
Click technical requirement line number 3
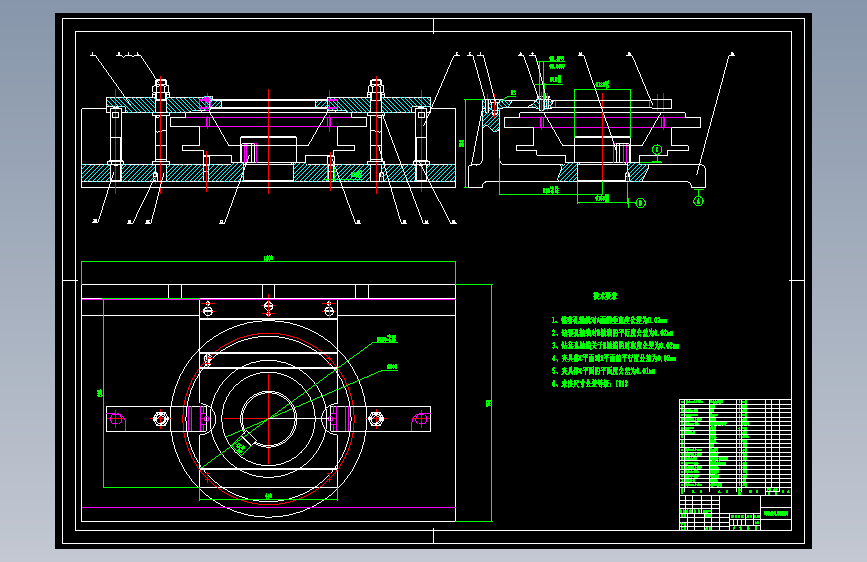click(x=615, y=346)
